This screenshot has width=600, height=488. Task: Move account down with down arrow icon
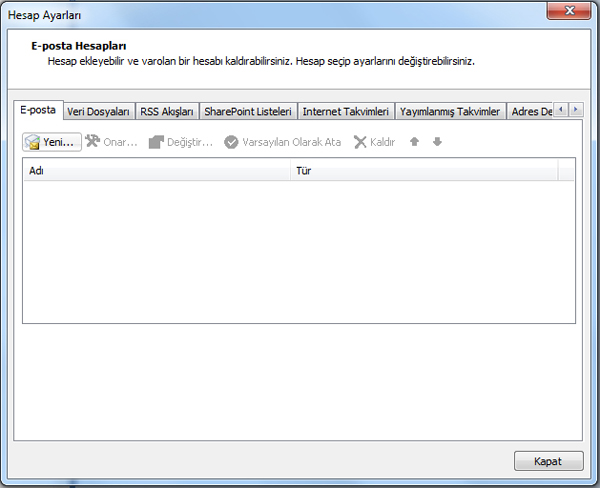point(437,142)
